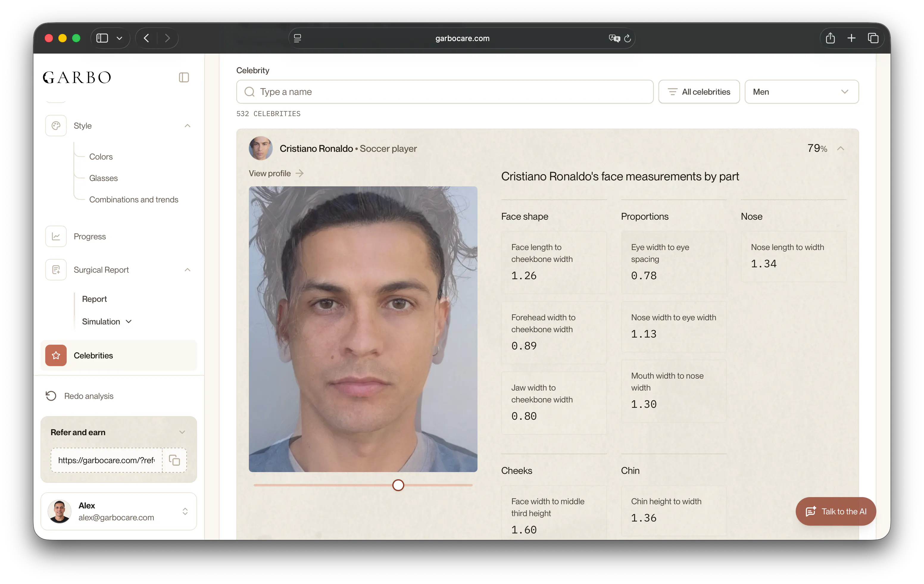The width and height of the screenshot is (924, 584).
Task: Click the translate icon in address bar
Action: point(614,38)
